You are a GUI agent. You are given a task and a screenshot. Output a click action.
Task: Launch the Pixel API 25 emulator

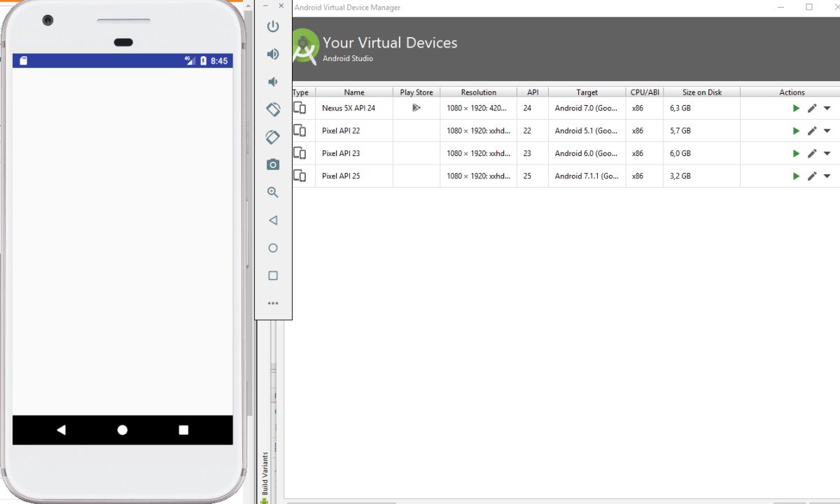tap(796, 176)
